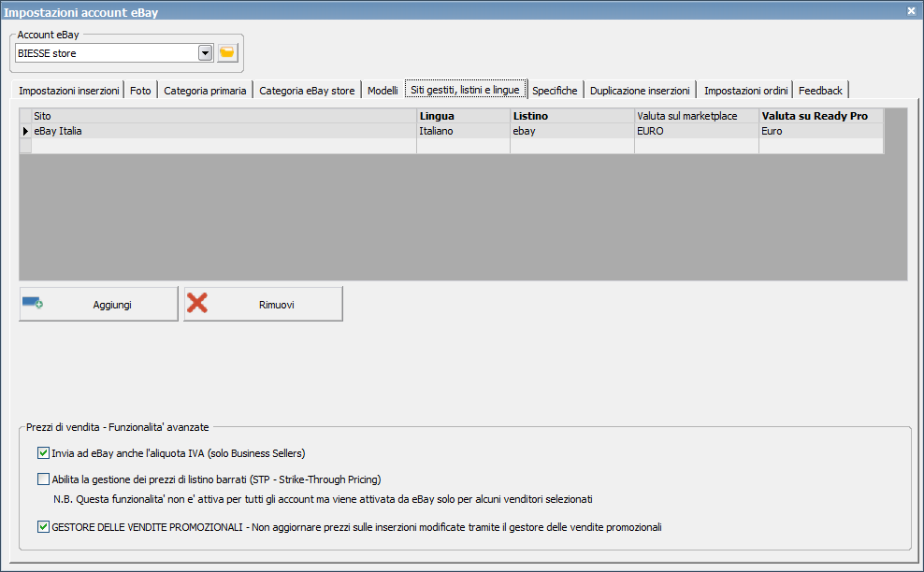This screenshot has height=572, width=924.
Task: Go to Categoria primaria tab
Action: pos(205,90)
